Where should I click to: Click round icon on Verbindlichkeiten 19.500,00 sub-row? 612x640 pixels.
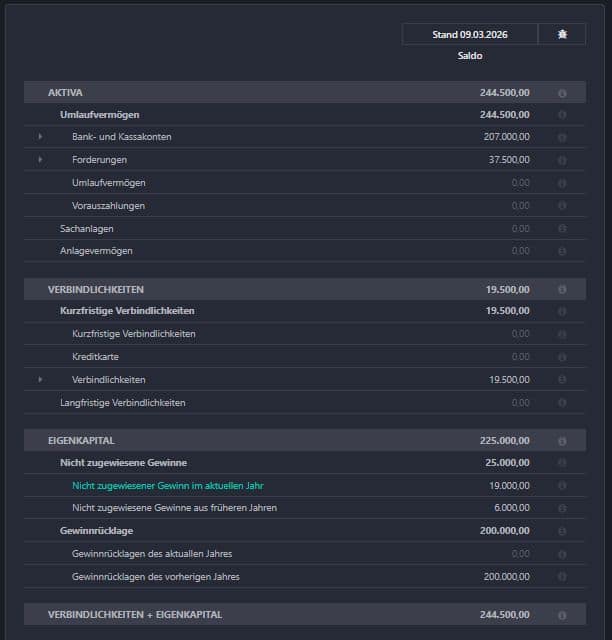tap(562, 380)
